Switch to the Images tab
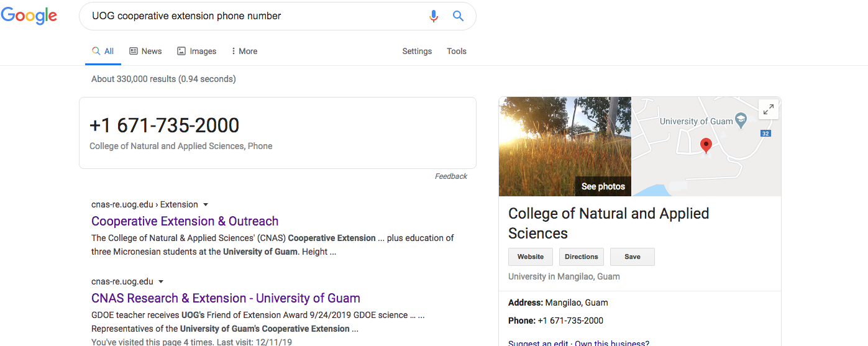This screenshot has width=868, height=346. (197, 51)
